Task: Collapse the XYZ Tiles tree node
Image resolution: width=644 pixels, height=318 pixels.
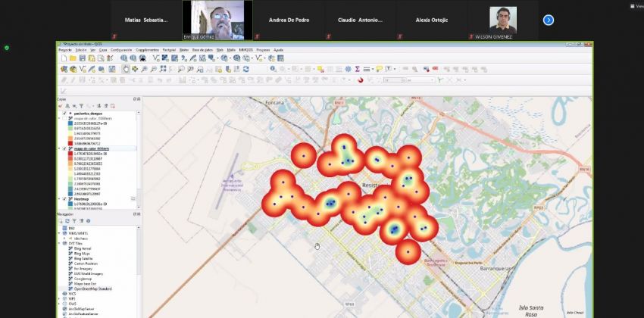Action: point(59,243)
